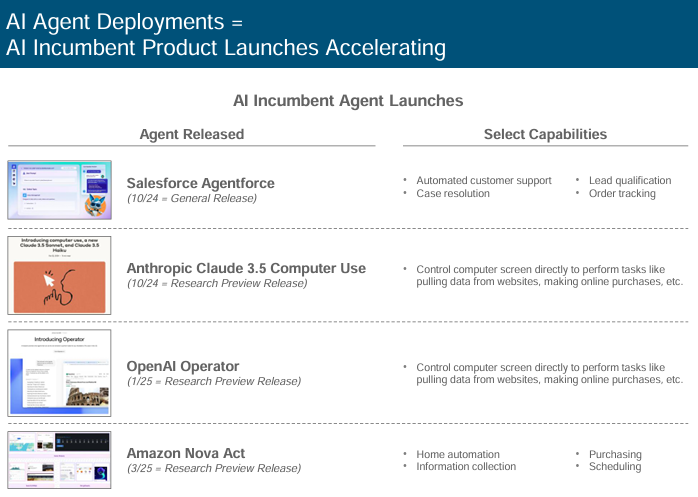
Task: Click the Anthropic computer use thumbnail
Action: [x=59, y=275]
